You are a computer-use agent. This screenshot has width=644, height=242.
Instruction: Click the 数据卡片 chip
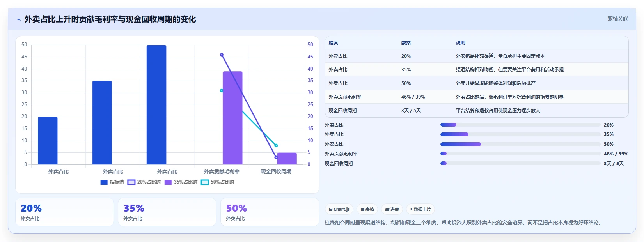click(420, 209)
